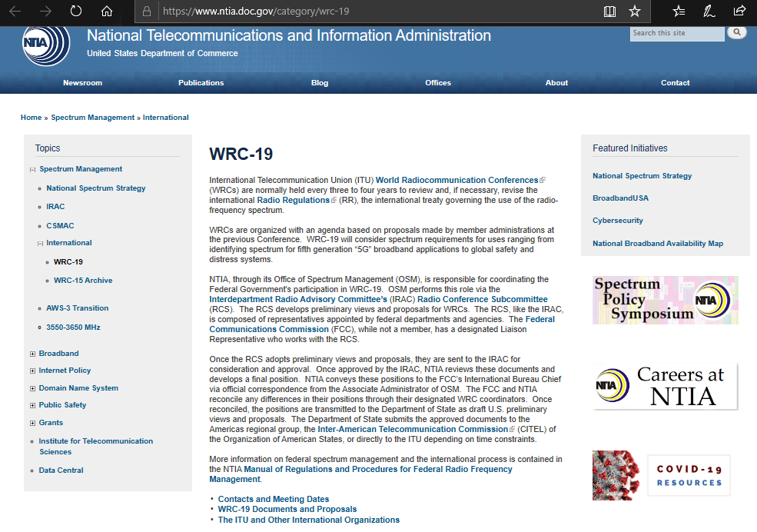Open National Spectrum Strategy featured initiative
This screenshot has height=532, width=757.
click(x=642, y=176)
